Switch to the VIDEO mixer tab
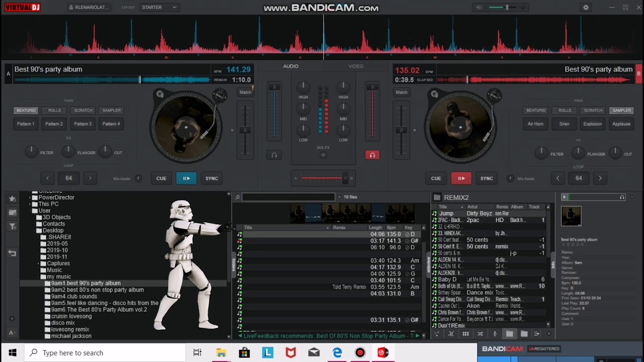The width and height of the screenshot is (644, 362). [356, 66]
